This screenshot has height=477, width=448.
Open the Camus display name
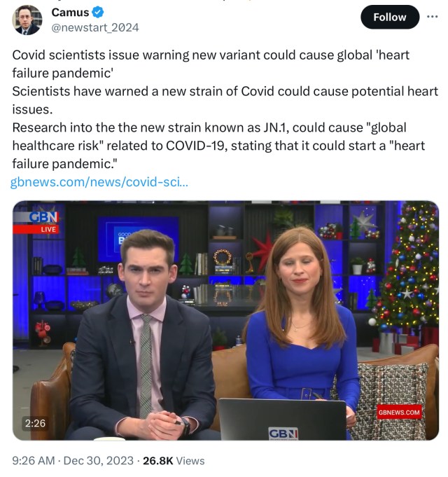[70, 13]
